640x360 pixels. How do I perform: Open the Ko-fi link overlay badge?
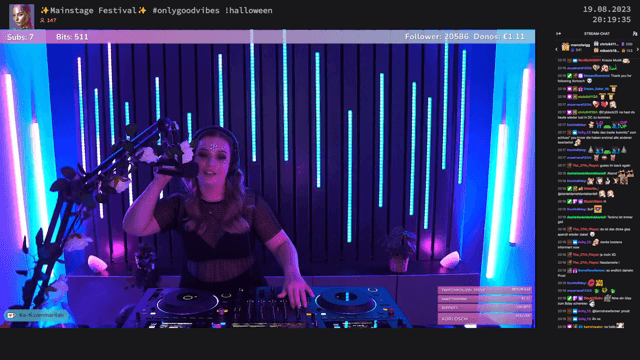pos(36,316)
